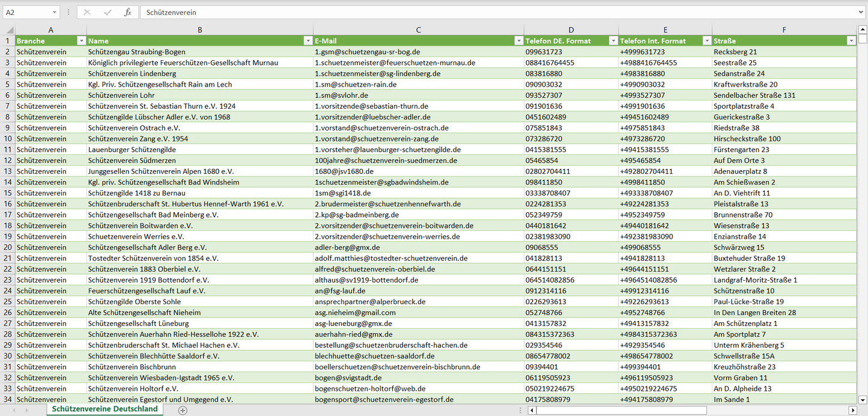Screen dimensions: 868x416
Task: Click the Enter checkmark icon in formula bar
Action: [108, 12]
